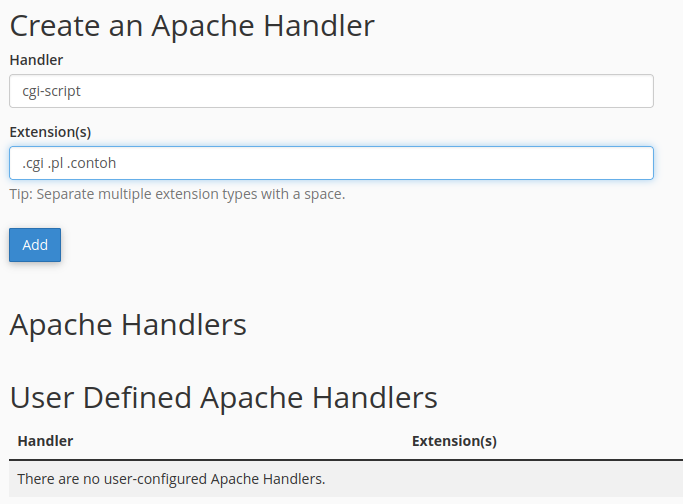This screenshot has height=504, width=683.
Task: Click the 'Create an Apache Handler' heading
Action: tap(192, 26)
